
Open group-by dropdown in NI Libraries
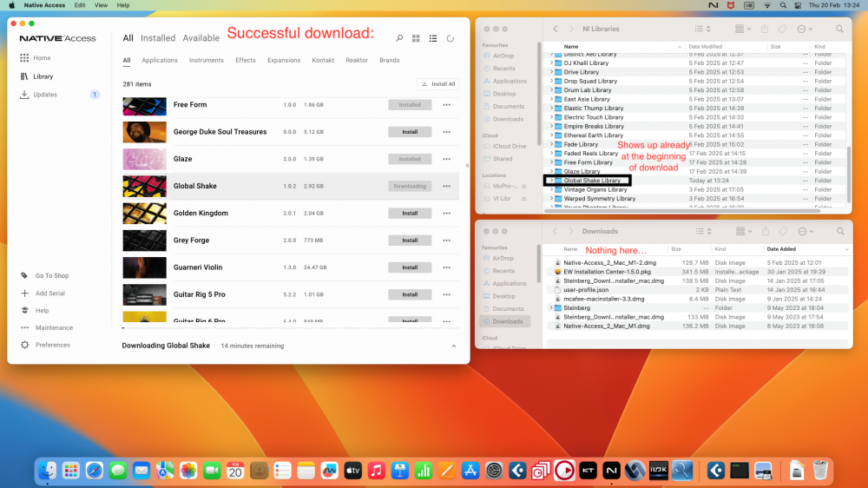742,29
